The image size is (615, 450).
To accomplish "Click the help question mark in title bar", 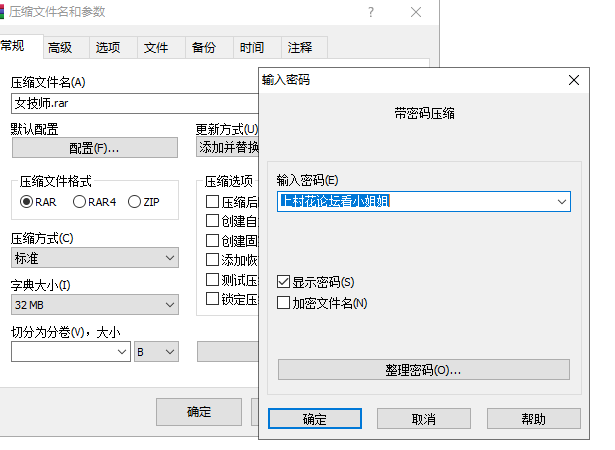I will click(372, 12).
